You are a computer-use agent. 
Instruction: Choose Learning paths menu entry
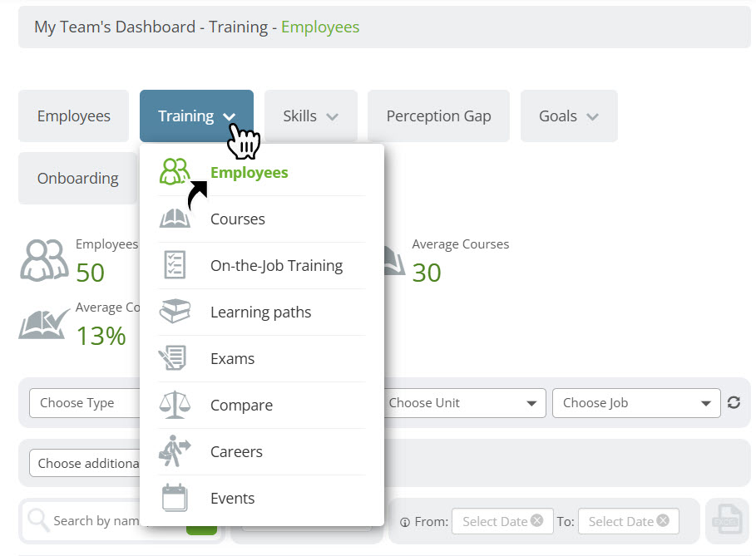coord(262,312)
